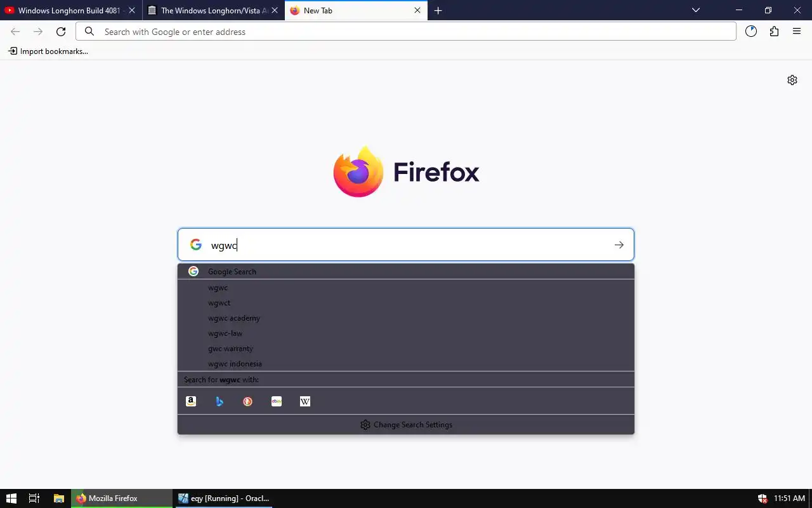Click the Windows Security tray icon
The width and height of the screenshot is (812, 508).
point(762,498)
